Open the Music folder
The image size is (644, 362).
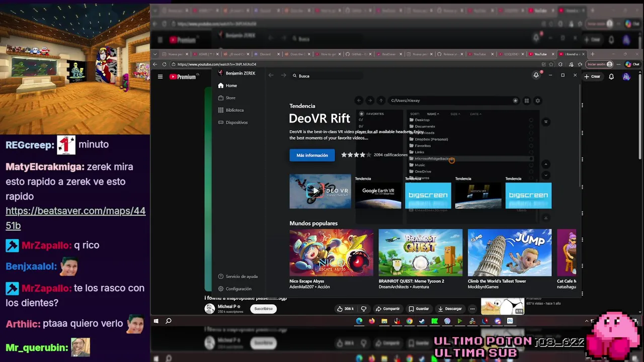pyautogui.click(x=418, y=165)
